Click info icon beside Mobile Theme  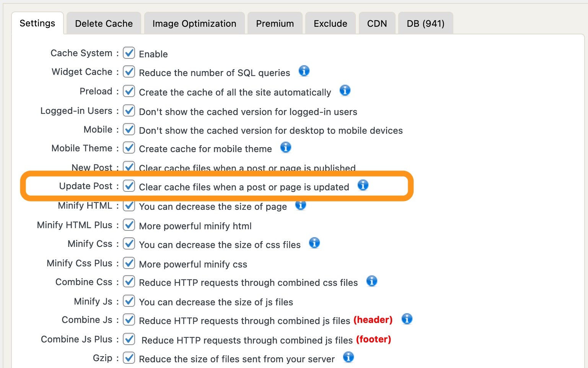(285, 148)
